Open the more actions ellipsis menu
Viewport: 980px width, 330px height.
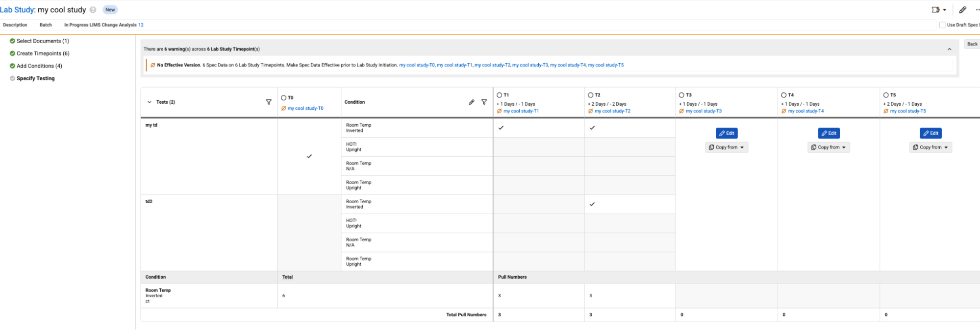click(x=977, y=10)
